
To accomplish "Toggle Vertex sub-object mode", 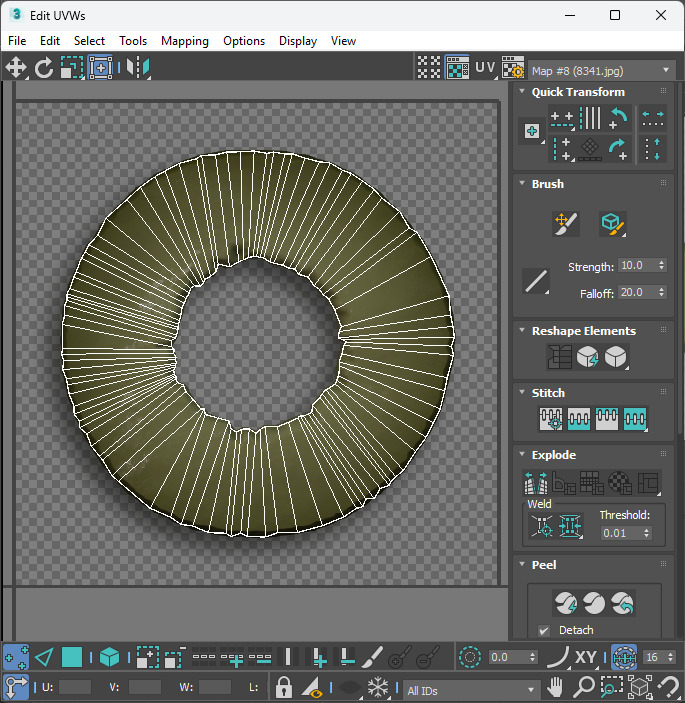I will 16,657.
